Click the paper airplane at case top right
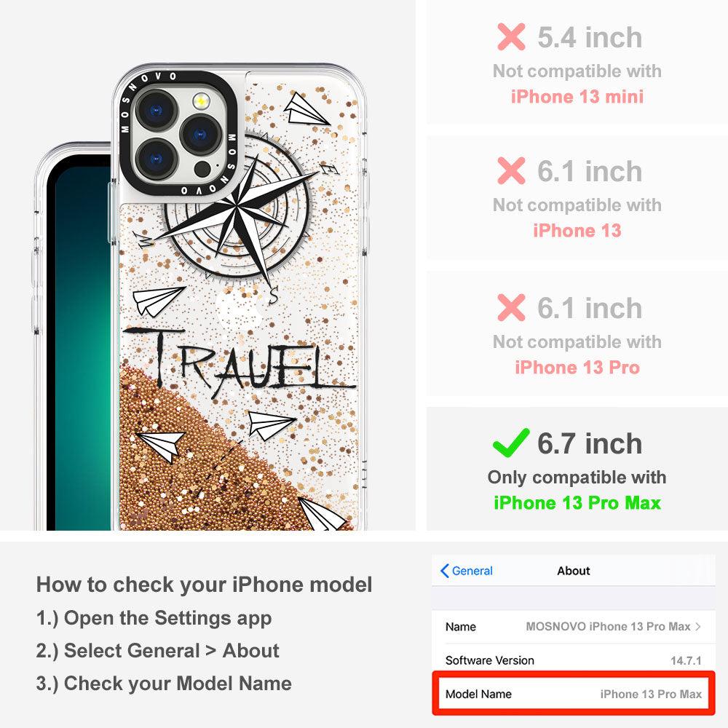Image resolution: width=728 pixels, height=728 pixels. pos(306,110)
